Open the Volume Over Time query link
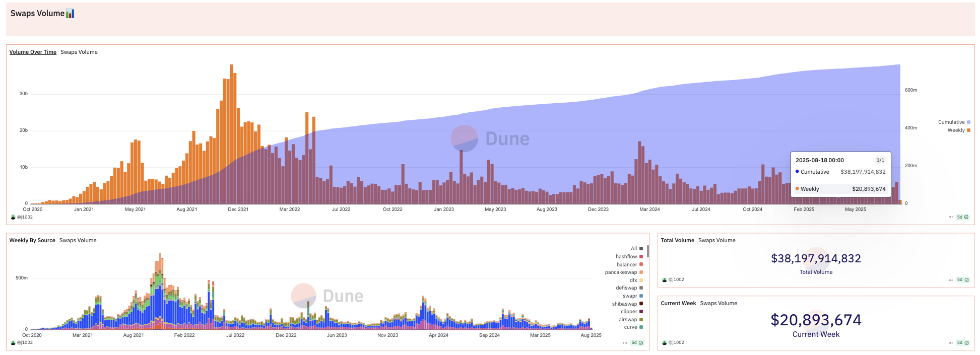 click(33, 52)
